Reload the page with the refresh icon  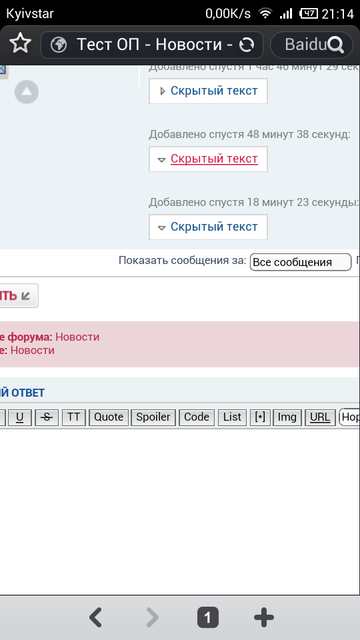[246, 44]
